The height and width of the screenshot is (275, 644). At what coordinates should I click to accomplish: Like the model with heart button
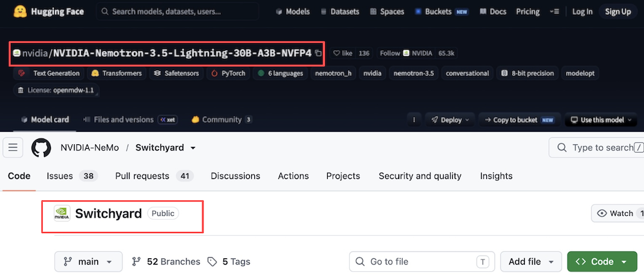pos(343,53)
